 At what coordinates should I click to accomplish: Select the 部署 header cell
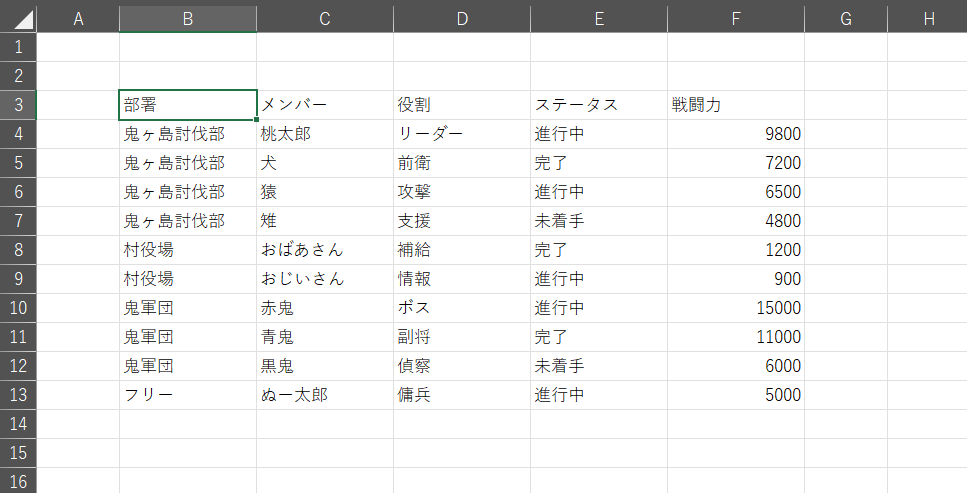pos(187,105)
